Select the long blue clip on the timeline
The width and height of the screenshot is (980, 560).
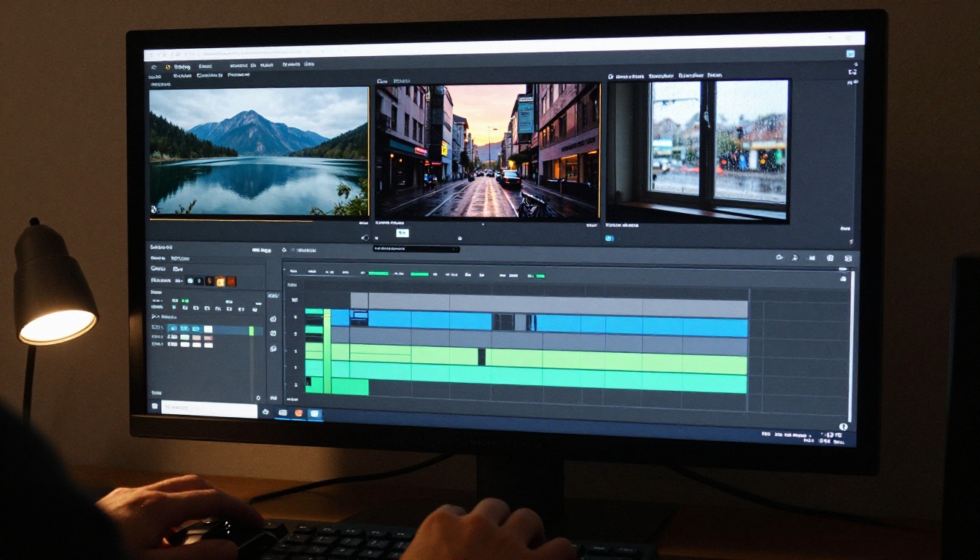(642, 326)
